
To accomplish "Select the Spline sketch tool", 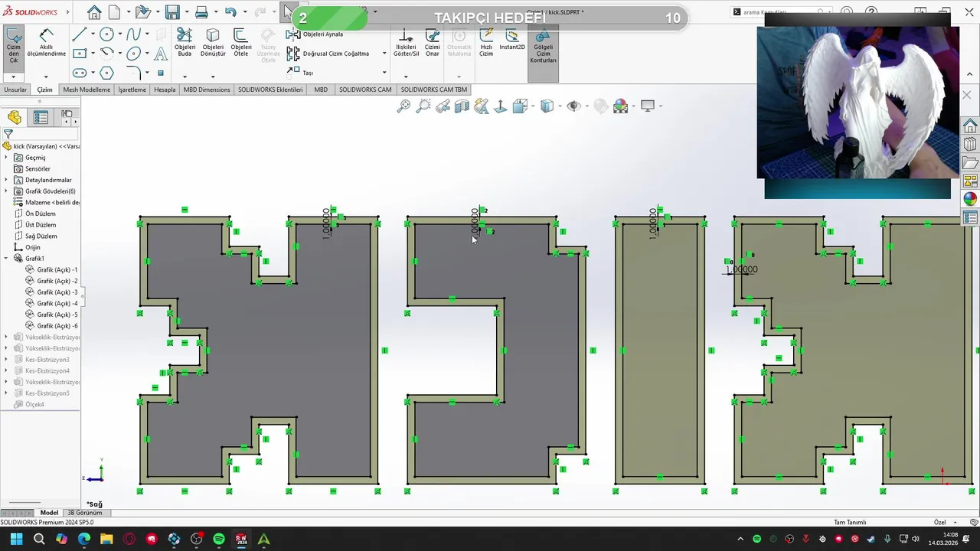I will [x=134, y=34].
